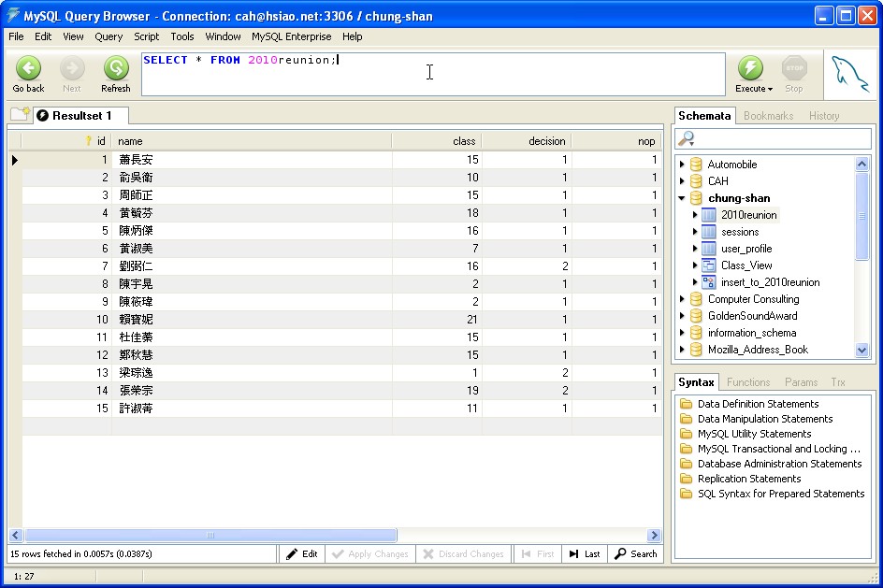Click the Search button below results

pos(636,553)
